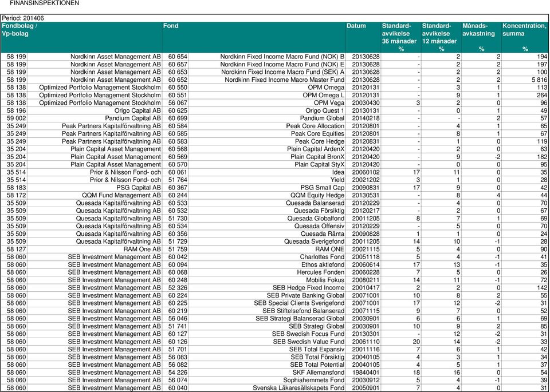Click fund code 52 326

[x=178, y=288]
